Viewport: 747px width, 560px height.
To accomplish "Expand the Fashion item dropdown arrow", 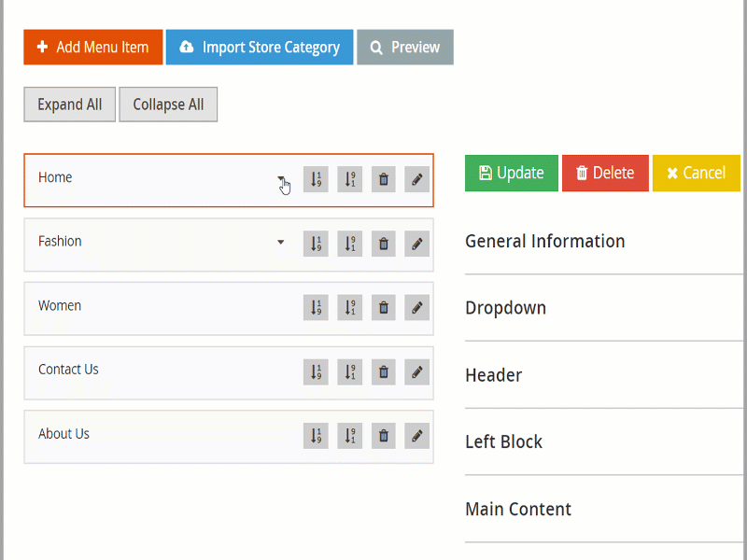I will [281, 243].
